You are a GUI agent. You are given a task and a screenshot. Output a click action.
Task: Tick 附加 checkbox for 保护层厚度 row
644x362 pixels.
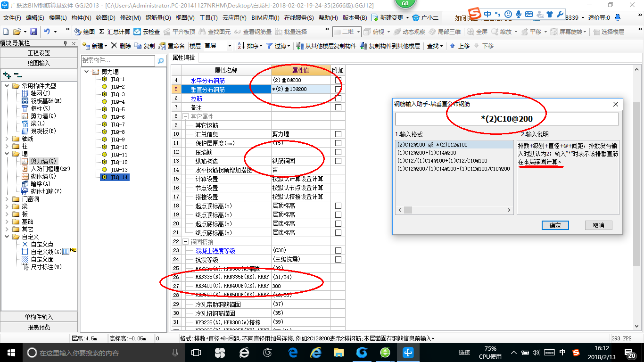(x=338, y=143)
